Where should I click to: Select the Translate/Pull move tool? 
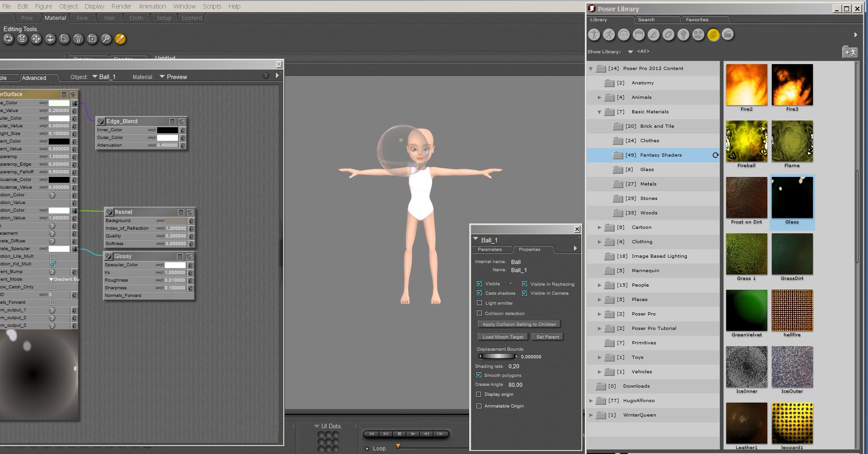(x=36, y=39)
